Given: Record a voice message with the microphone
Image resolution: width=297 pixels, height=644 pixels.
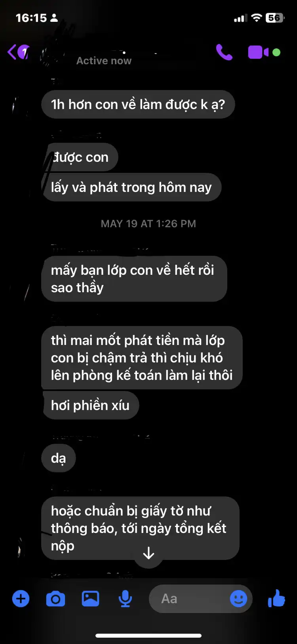Looking at the screenshot, I should tap(125, 599).
